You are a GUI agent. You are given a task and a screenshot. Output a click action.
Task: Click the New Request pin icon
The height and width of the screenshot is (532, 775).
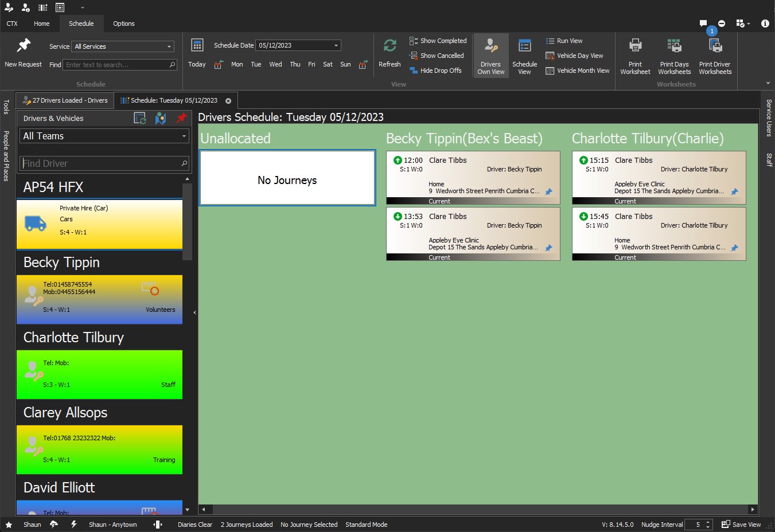[x=24, y=45]
